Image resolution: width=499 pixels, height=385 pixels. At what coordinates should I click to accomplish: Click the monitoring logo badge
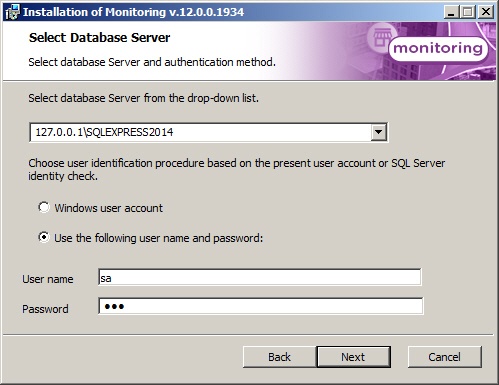point(438,49)
